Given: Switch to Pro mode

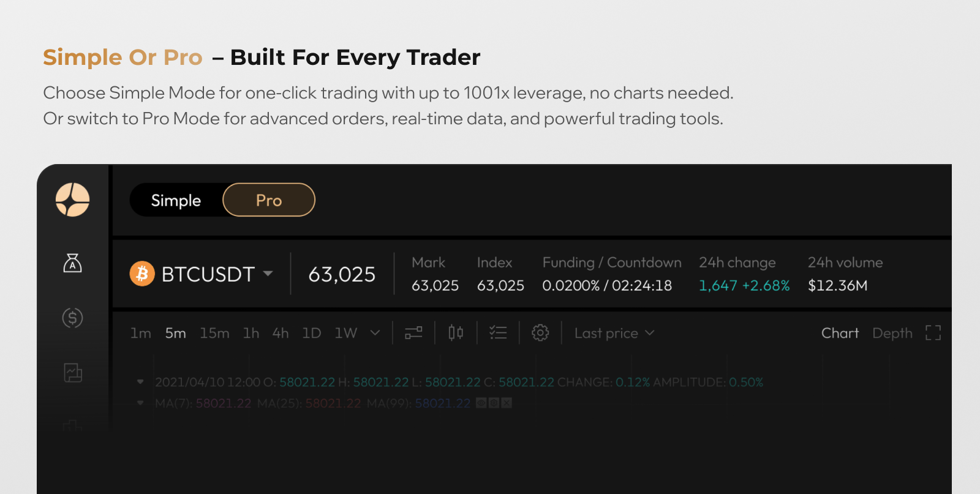Looking at the screenshot, I should tap(269, 200).
